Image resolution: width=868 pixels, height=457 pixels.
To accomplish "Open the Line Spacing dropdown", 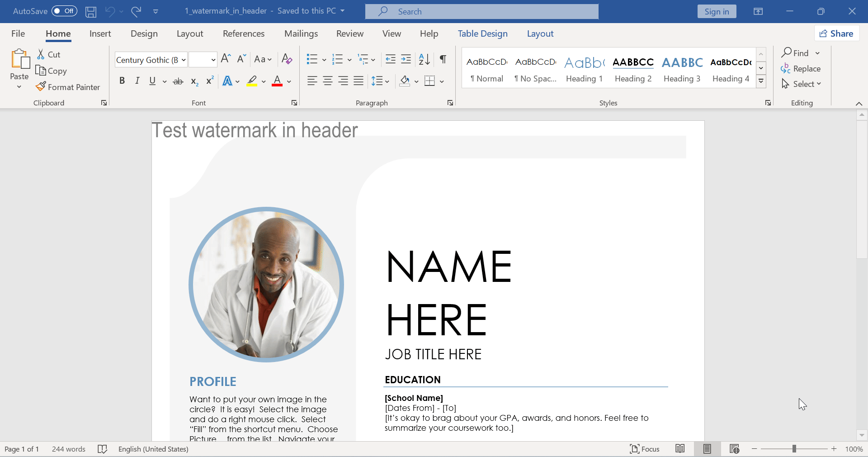I will point(380,81).
